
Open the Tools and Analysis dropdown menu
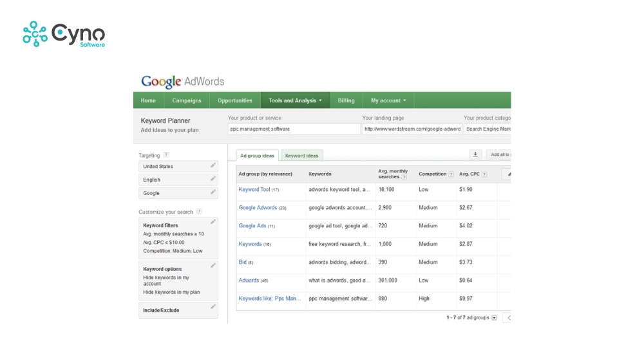click(x=295, y=100)
